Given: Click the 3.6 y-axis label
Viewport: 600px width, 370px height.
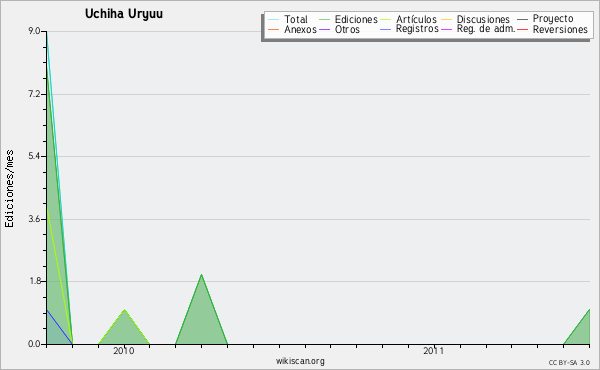Looking at the screenshot, I should (x=34, y=219).
